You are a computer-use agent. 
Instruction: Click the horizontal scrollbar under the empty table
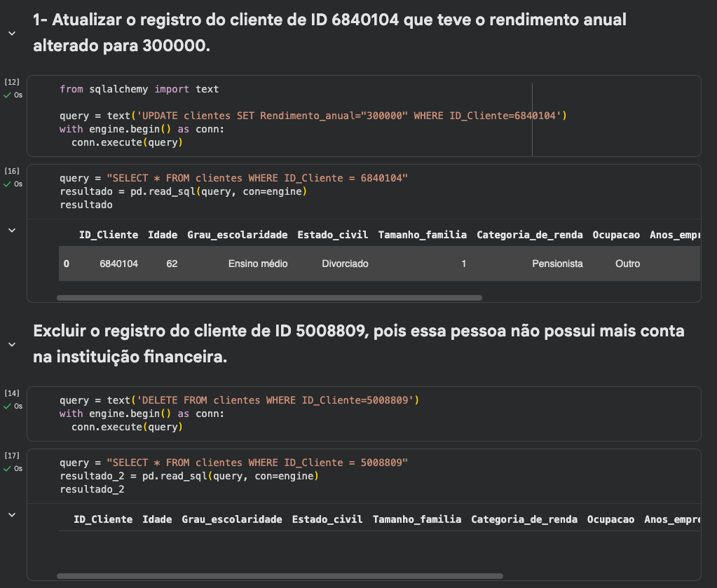pos(280,575)
